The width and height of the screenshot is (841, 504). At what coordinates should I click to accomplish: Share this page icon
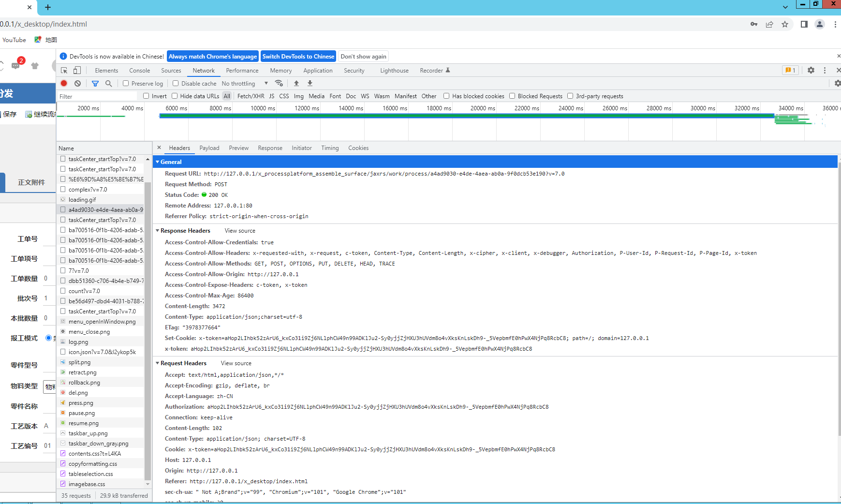(769, 24)
